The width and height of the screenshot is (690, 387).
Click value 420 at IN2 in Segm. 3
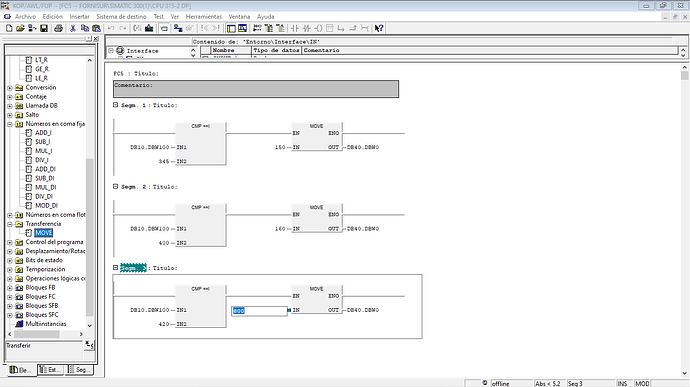pyautogui.click(x=164, y=324)
